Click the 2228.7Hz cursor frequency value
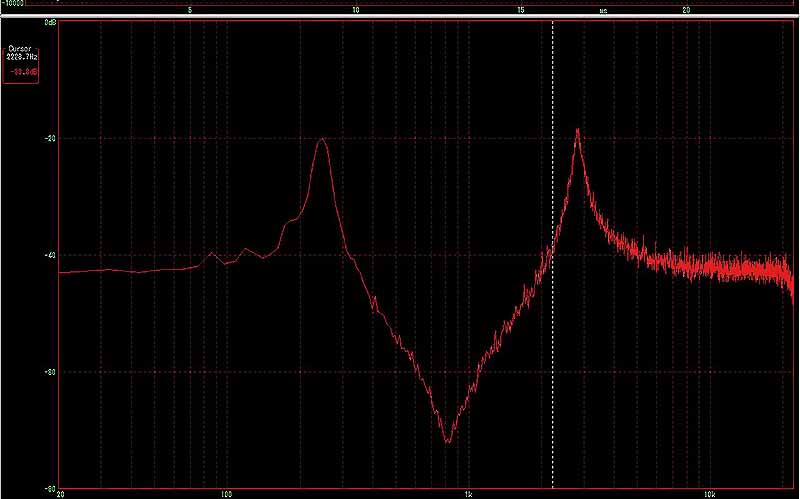 tap(22, 57)
